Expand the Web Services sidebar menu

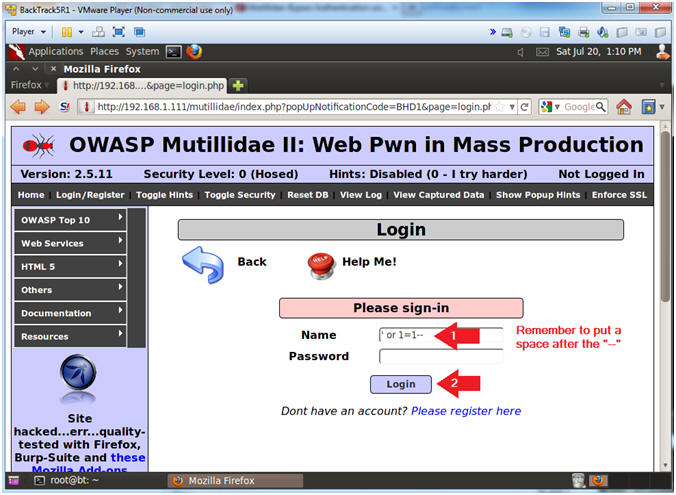[70, 243]
